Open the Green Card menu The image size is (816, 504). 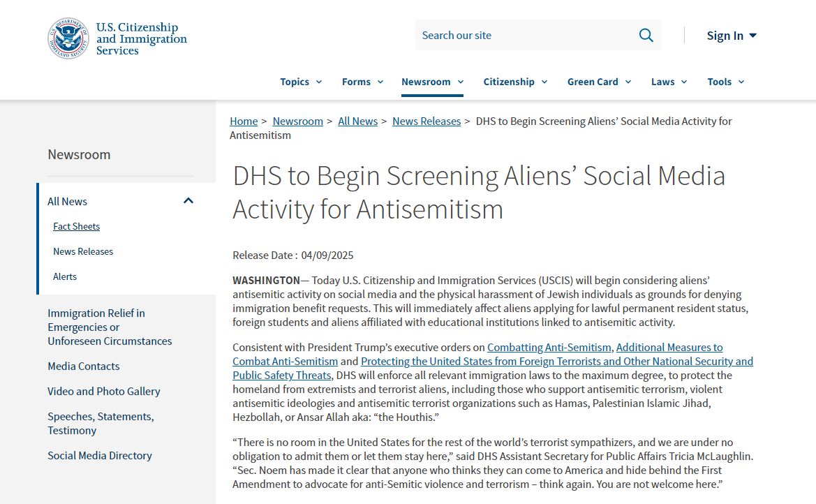pyautogui.click(x=599, y=82)
